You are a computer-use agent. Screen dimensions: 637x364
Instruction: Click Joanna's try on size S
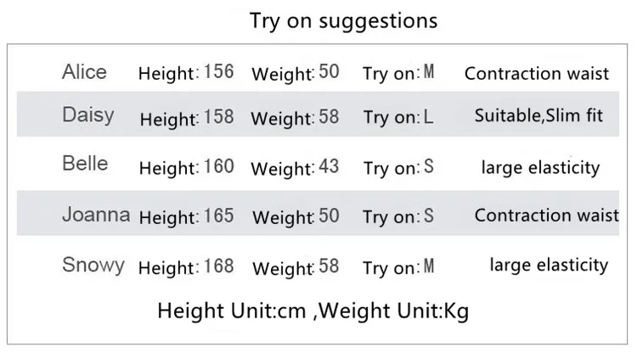click(x=429, y=216)
